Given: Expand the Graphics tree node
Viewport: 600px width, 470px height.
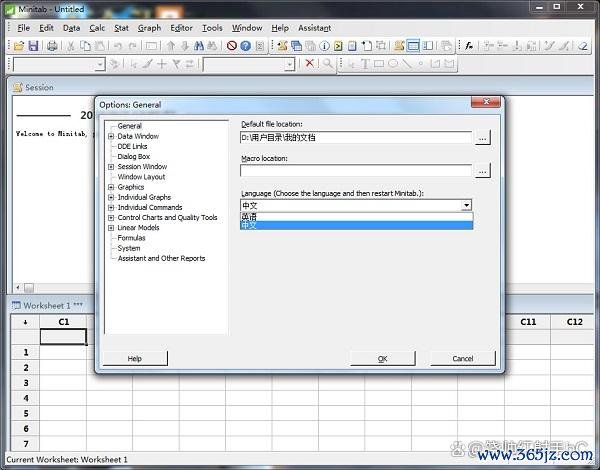Looking at the screenshot, I should (x=111, y=187).
